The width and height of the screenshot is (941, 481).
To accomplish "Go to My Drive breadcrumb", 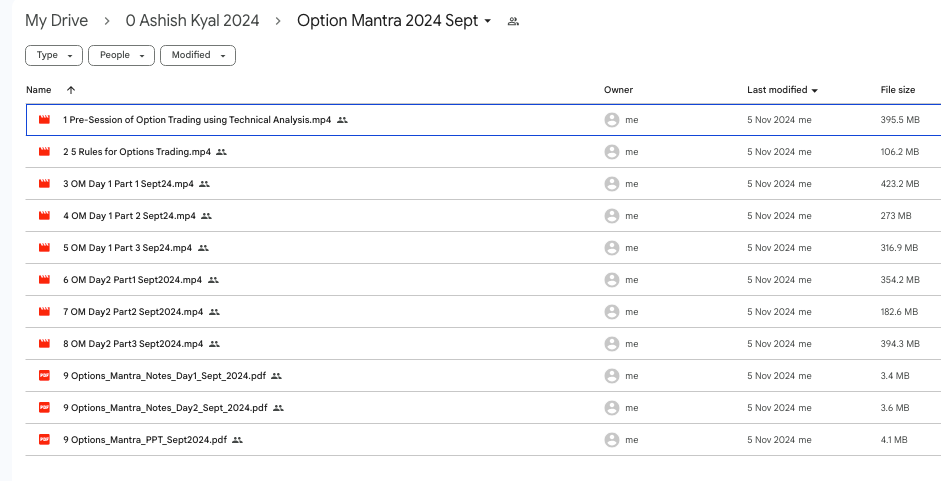I will coord(56,21).
